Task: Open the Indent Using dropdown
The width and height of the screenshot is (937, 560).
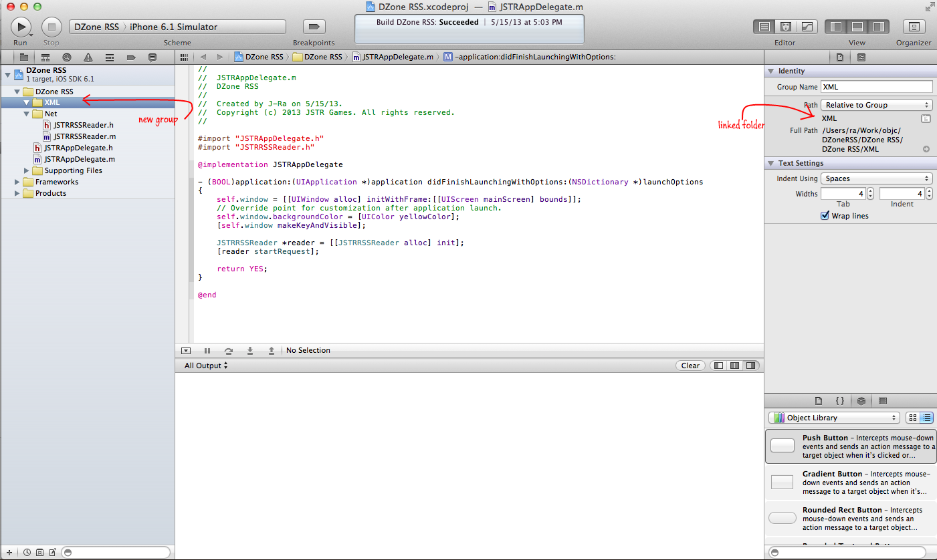Action: (876, 178)
